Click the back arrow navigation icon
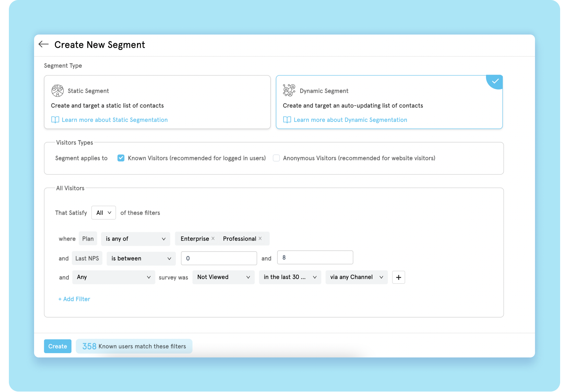Image resolution: width=569 pixels, height=392 pixels. pyautogui.click(x=43, y=45)
